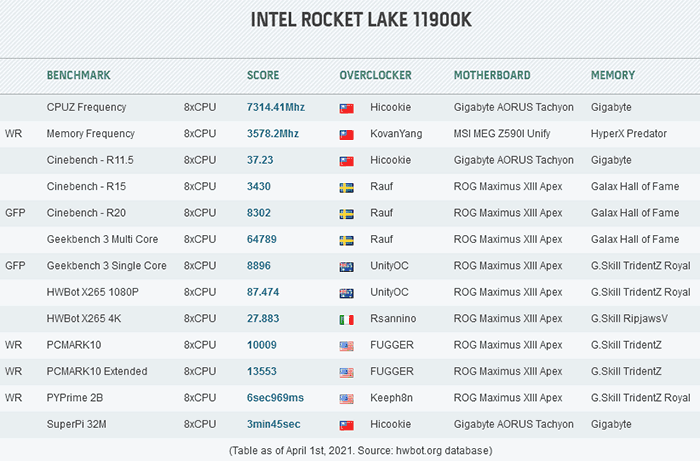
Task: Click the SCORE column header
Action: pyautogui.click(x=263, y=75)
